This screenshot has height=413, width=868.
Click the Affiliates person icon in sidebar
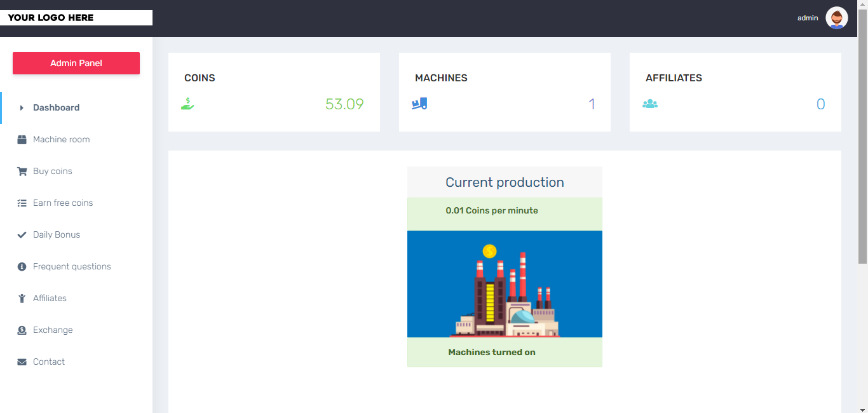point(22,299)
